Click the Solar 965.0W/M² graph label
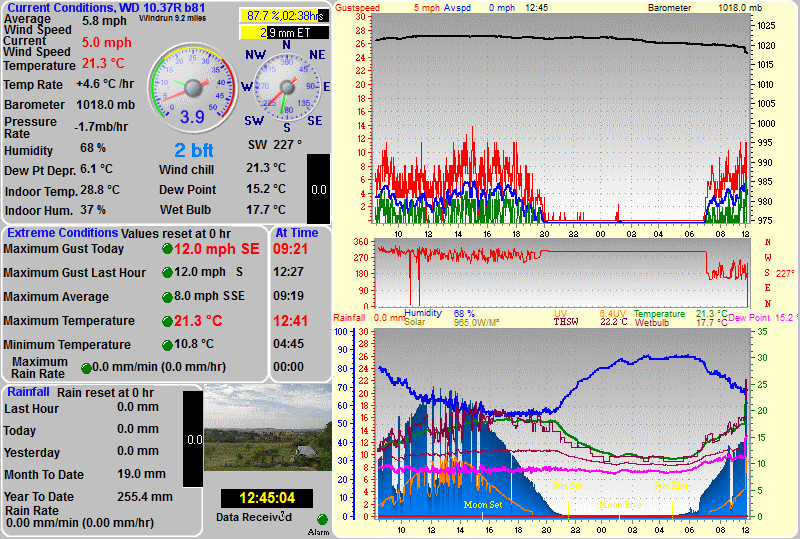Image resolution: width=800 pixels, height=539 pixels. pyautogui.click(x=452, y=322)
